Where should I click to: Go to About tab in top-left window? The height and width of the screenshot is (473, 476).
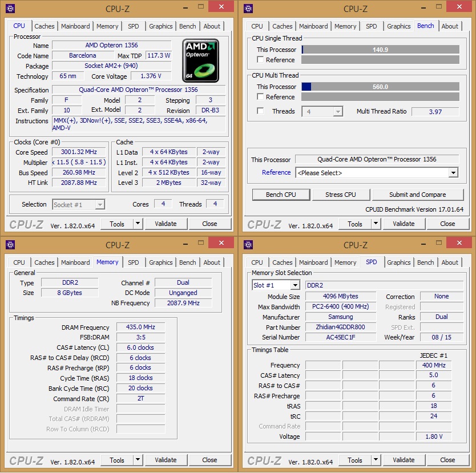pyautogui.click(x=212, y=26)
